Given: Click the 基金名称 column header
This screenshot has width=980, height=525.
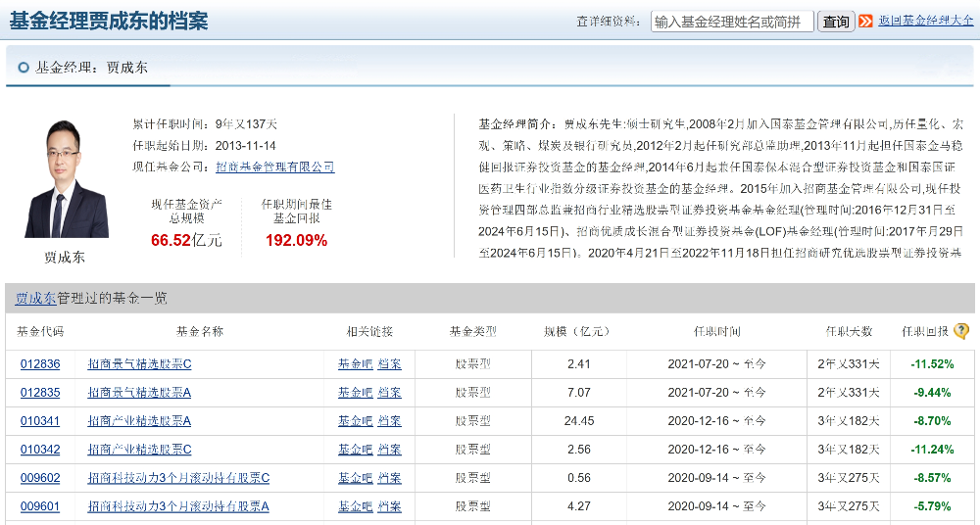Looking at the screenshot, I should tap(200, 332).
